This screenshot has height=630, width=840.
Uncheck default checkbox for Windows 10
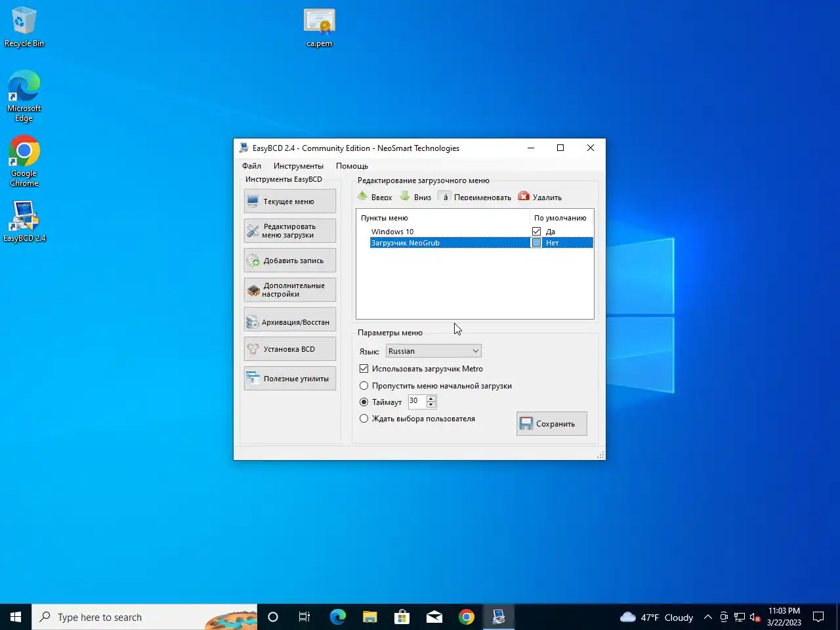click(x=536, y=232)
